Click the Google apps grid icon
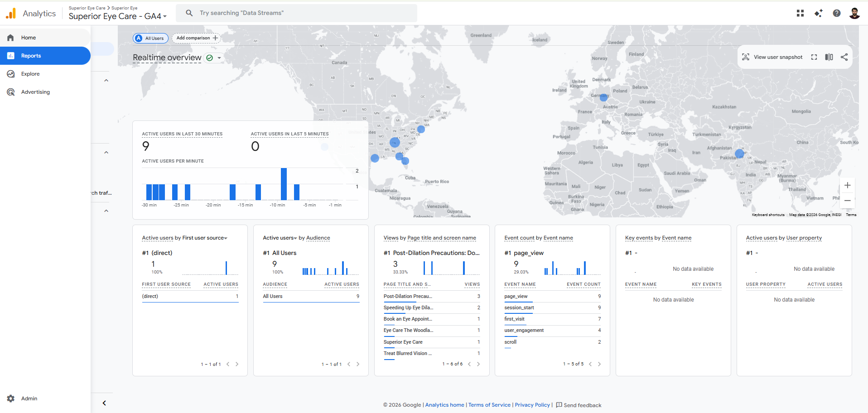Image resolution: width=868 pixels, height=413 pixels. pyautogui.click(x=800, y=13)
